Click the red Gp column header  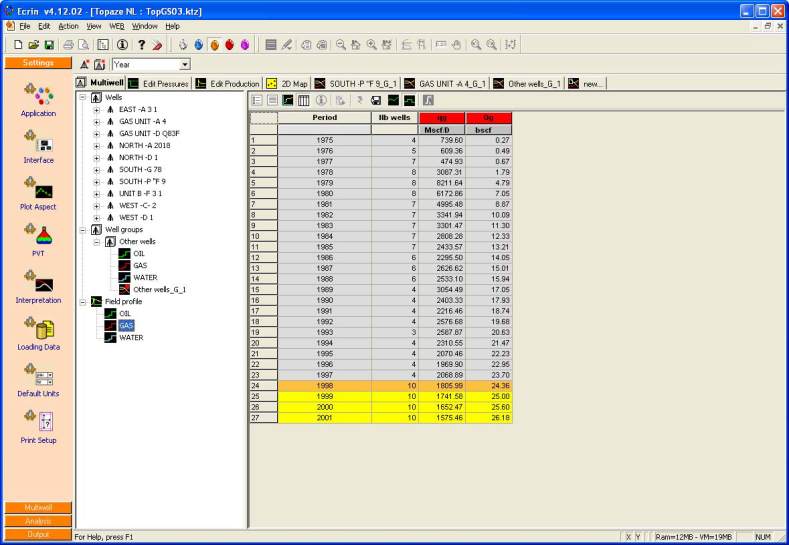[489, 118]
